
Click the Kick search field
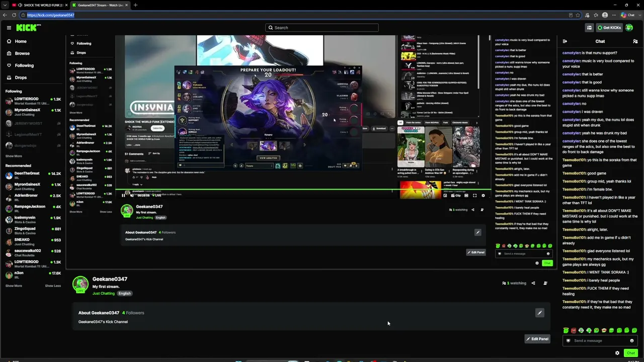[x=322, y=28]
